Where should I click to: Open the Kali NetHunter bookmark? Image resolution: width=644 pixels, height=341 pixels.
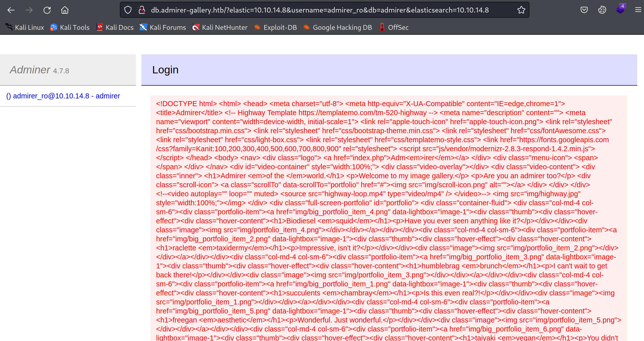point(220,27)
